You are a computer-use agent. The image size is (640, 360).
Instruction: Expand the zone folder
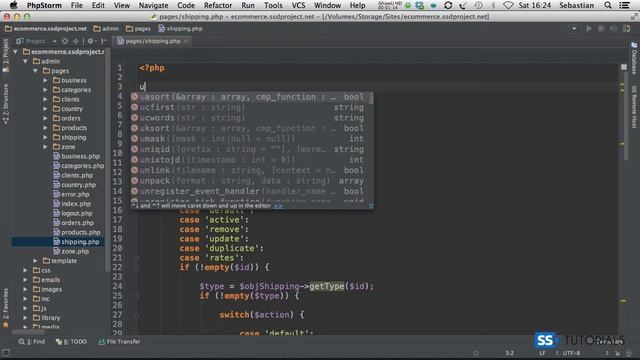[x=45, y=147]
